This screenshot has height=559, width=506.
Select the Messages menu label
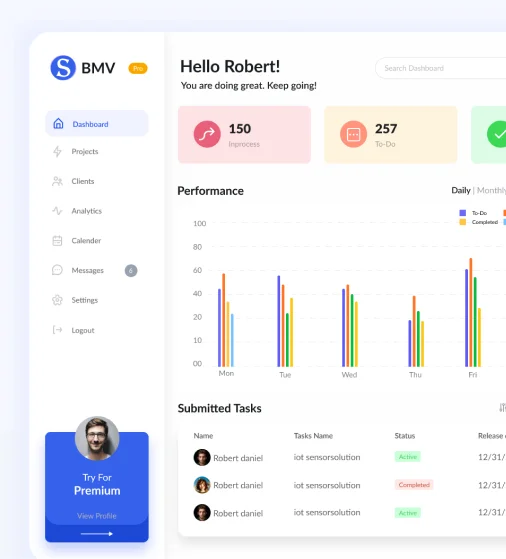click(88, 271)
